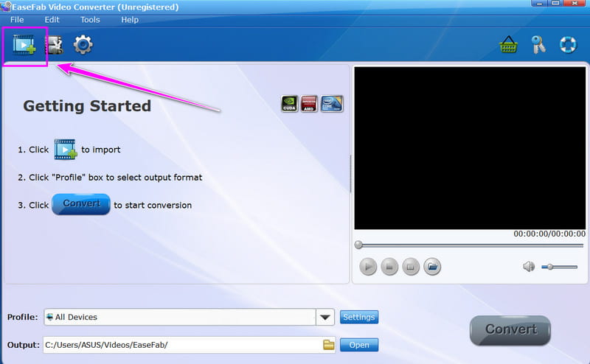The height and width of the screenshot is (364, 590).
Task: Browse output folder with the yellow folder icon
Action: click(328, 345)
